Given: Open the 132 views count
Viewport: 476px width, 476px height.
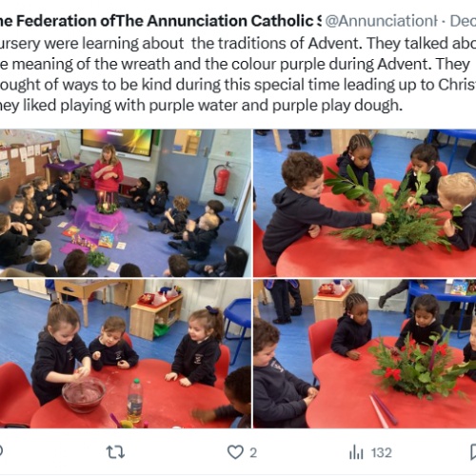Looking at the screenshot, I should click(382, 453).
